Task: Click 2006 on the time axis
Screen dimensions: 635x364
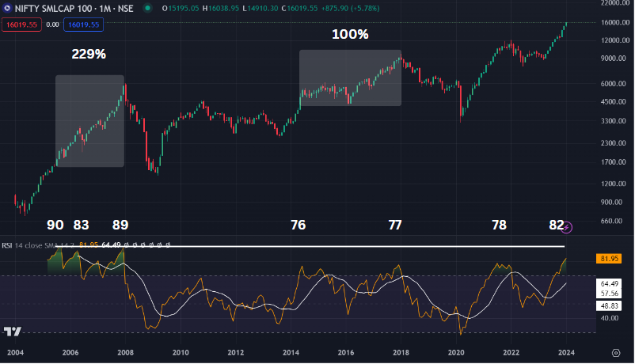Action: click(x=70, y=353)
